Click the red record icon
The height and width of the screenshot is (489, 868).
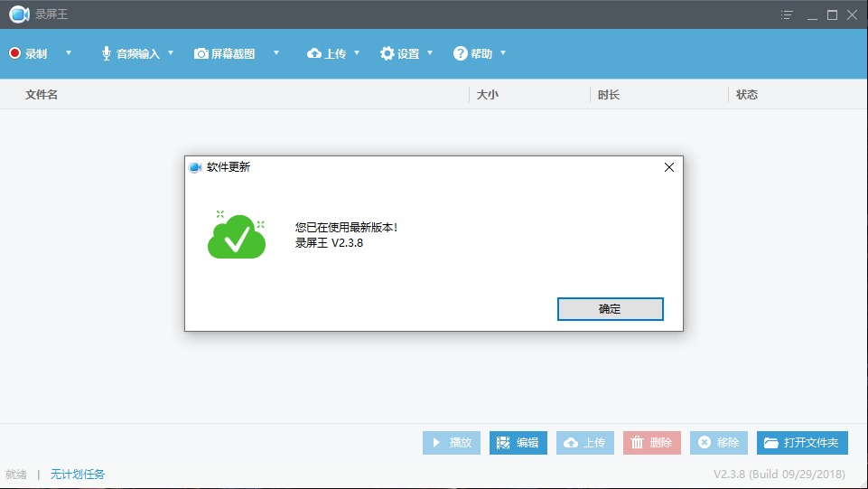(14, 53)
